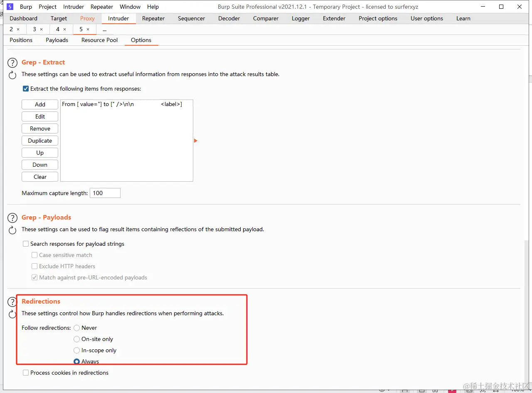Image resolution: width=532 pixels, height=393 pixels.
Task: Open the User options tab
Action: coord(427,18)
